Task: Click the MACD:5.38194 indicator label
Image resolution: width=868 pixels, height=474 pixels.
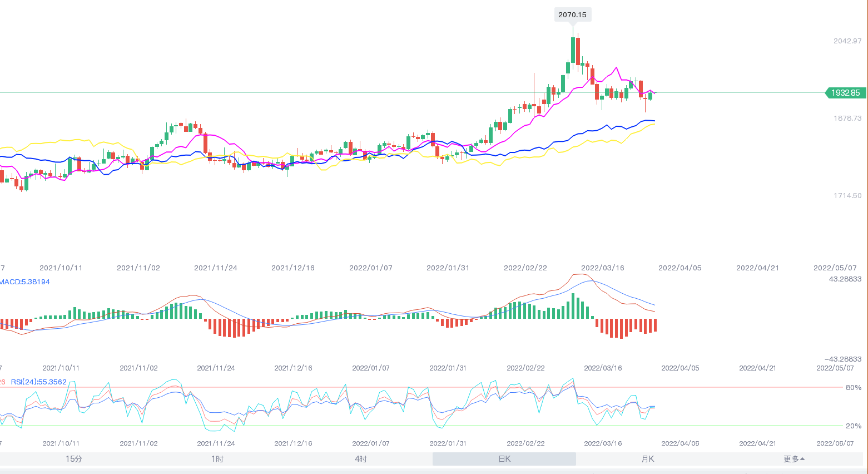Action: click(25, 282)
